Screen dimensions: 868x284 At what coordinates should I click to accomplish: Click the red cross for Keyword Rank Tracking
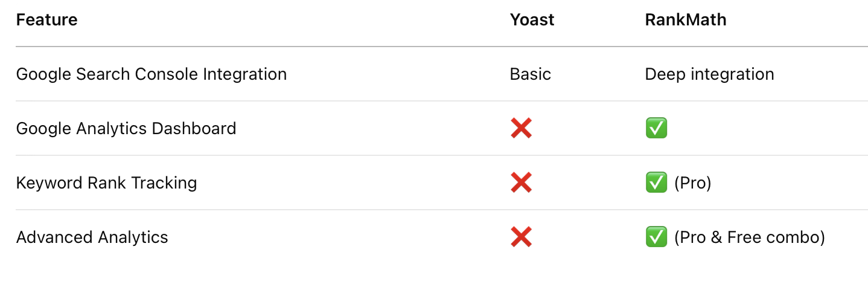521,182
